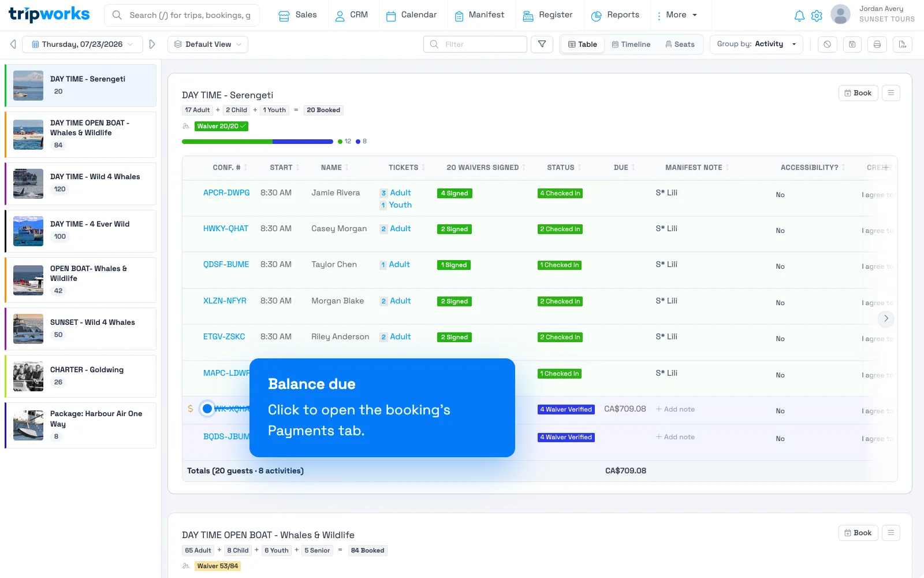Click Jamie Rivera name cell
The width and height of the screenshot is (924, 578).
pos(336,193)
